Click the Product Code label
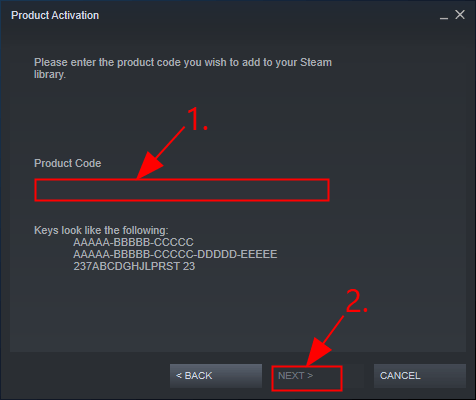476x400 pixels. click(x=68, y=163)
